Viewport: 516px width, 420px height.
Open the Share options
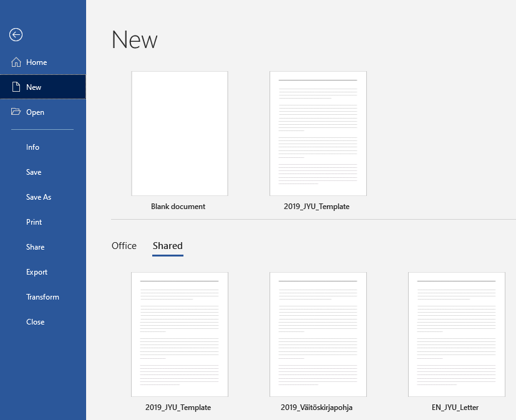(x=35, y=247)
